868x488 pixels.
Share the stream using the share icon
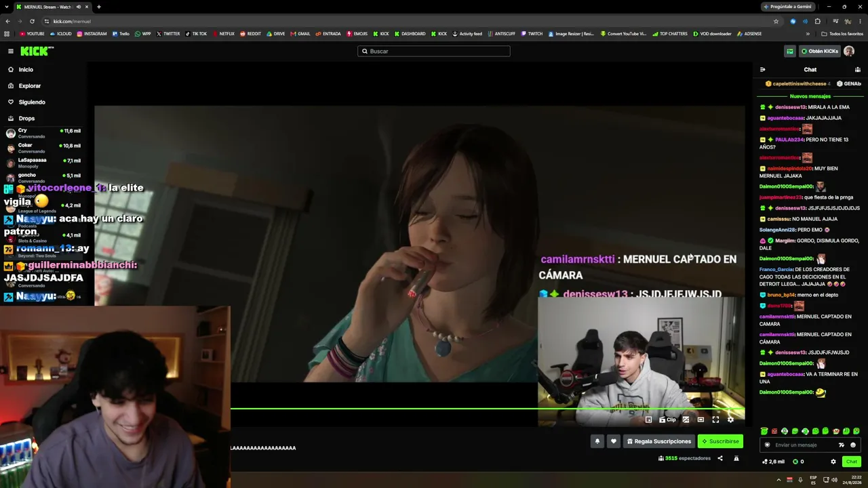click(x=720, y=458)
